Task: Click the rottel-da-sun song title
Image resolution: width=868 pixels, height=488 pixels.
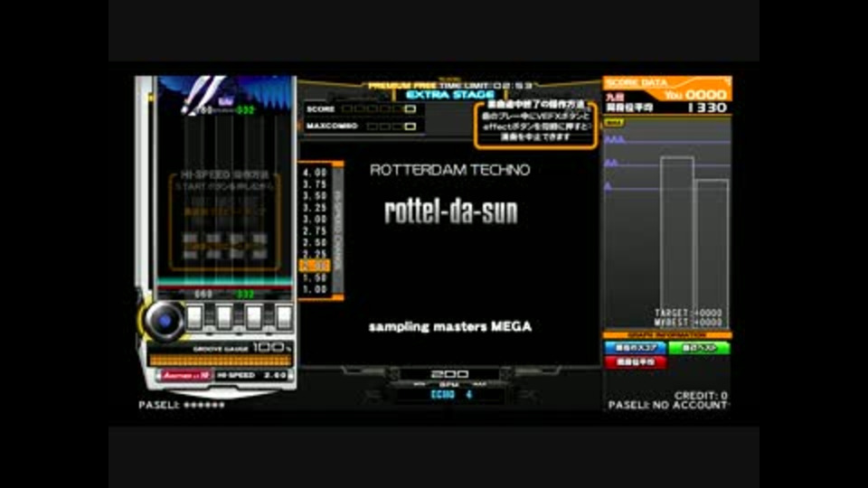Action: (x=451, y=211)
